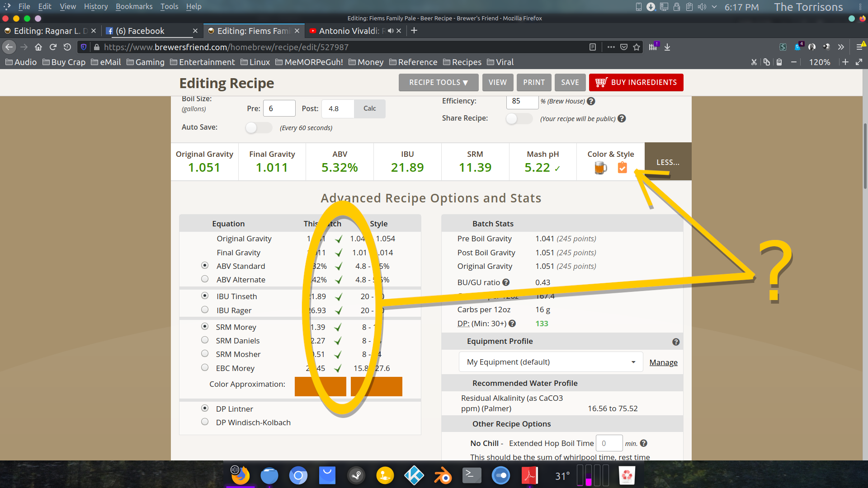Click BU/GU ratio help icon

tap(506, 282)
